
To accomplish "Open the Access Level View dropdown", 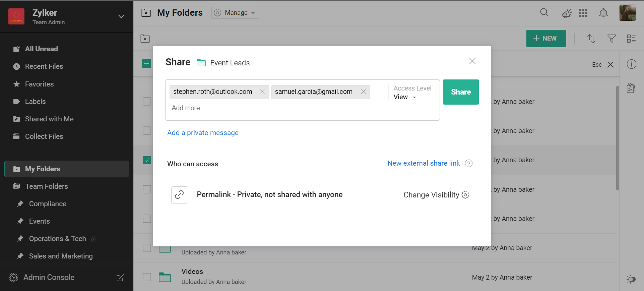I will [405, 97].
